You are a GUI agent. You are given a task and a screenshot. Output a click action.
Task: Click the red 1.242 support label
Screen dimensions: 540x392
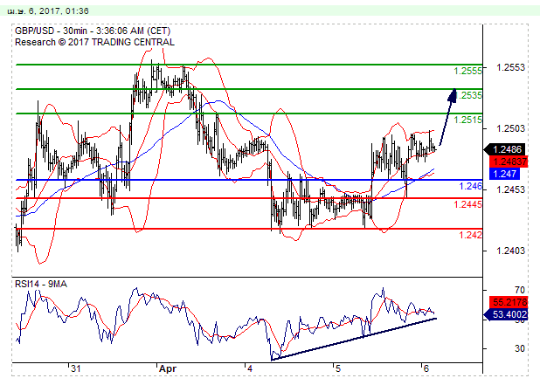(470, 236)
